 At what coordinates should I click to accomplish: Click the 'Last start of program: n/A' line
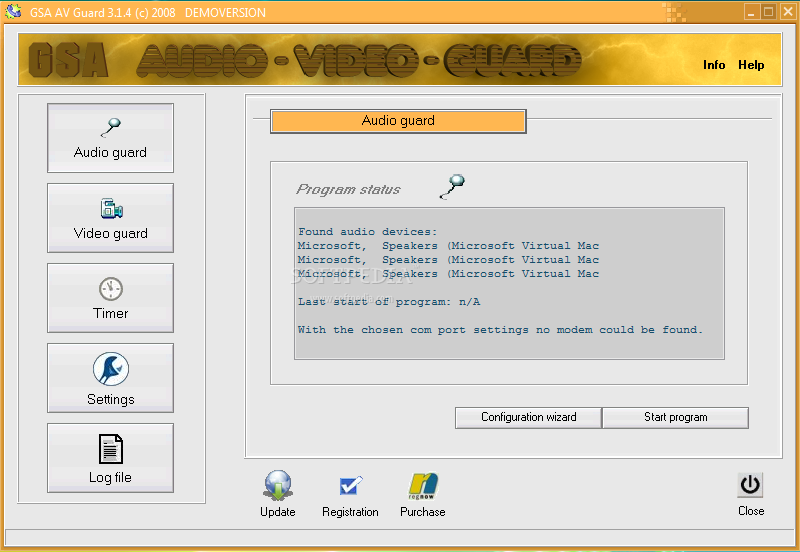[x=389, y=302]
